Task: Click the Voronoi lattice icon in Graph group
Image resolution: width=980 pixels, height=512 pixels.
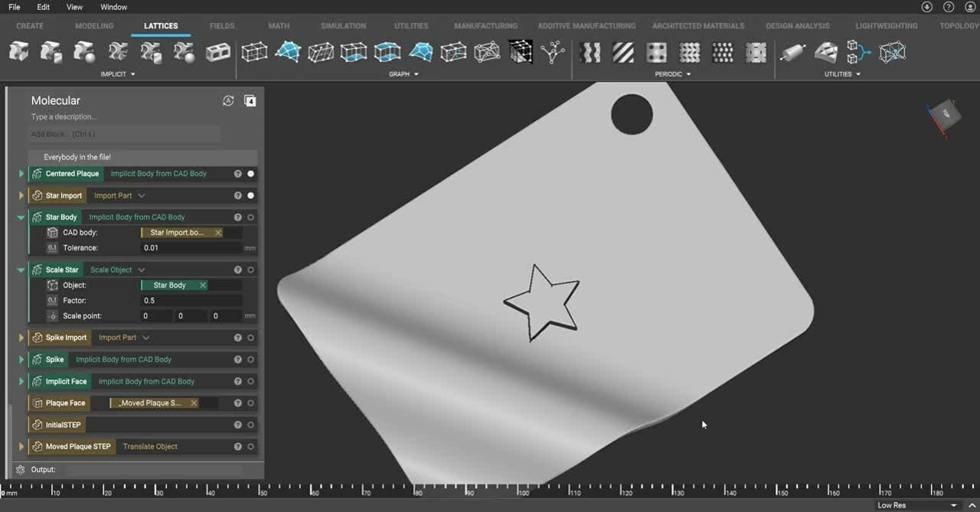Action: pos(420,52)
